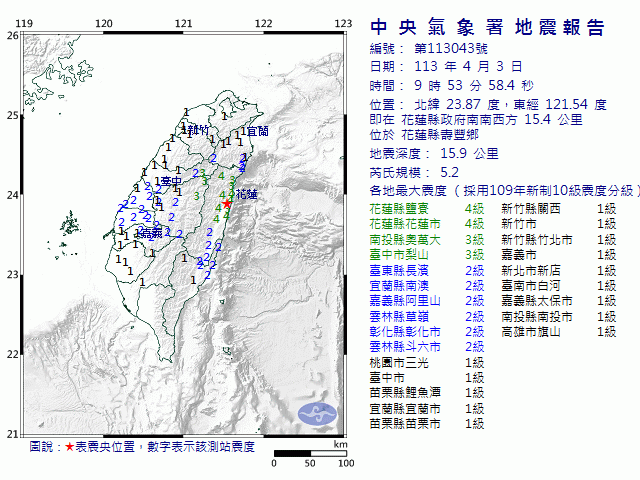Screen dimensions: 640x480
Task: Select the time 9時53分58.4秒
Action: [x=474, y=85]
